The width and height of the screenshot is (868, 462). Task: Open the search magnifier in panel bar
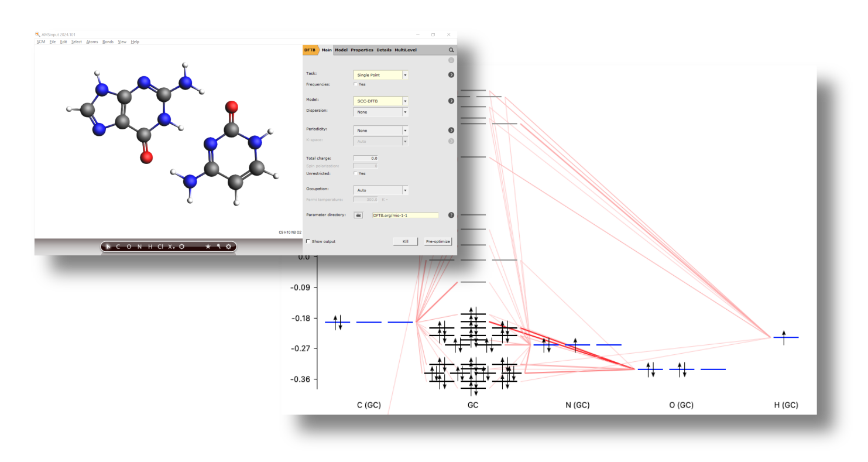(451, 50)
